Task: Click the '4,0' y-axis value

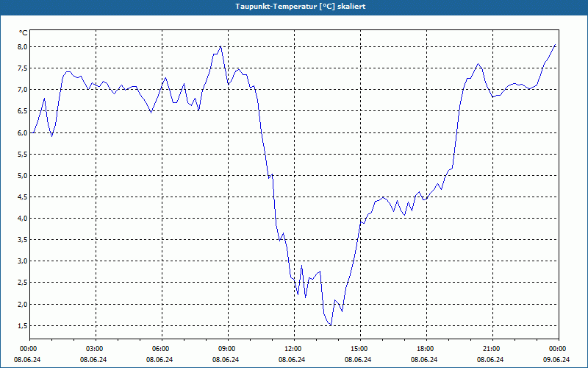Action: click(x=23, y=219)
